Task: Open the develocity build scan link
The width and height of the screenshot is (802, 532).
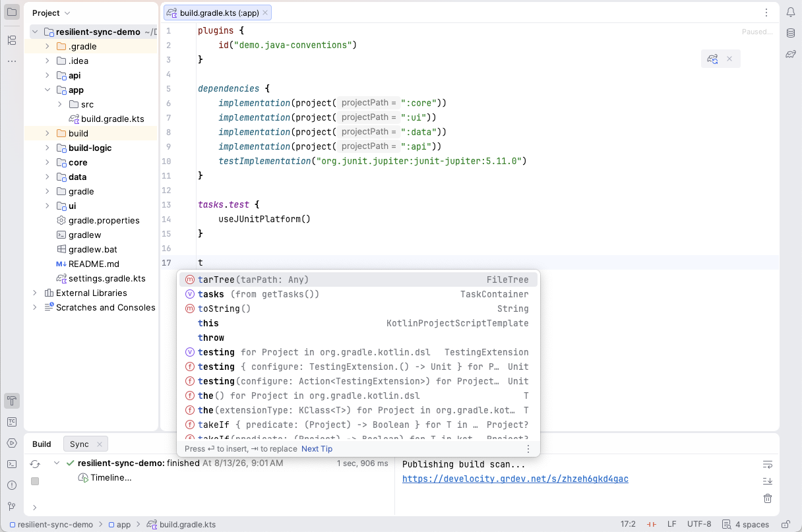Action: click(515, 479)
